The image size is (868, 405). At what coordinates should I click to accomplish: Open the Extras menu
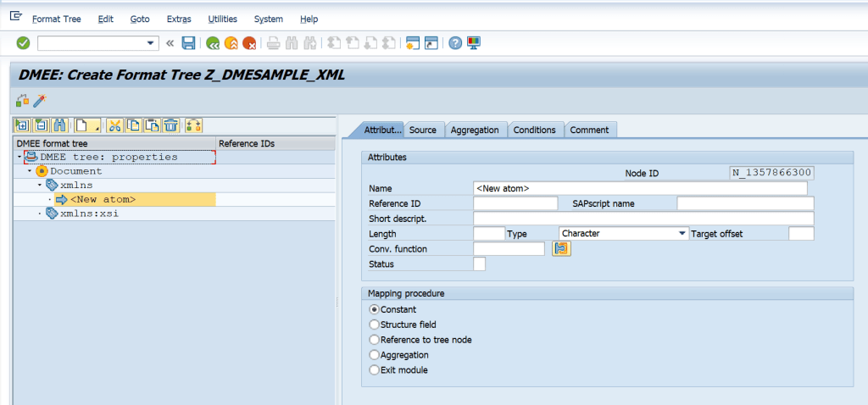179,19
